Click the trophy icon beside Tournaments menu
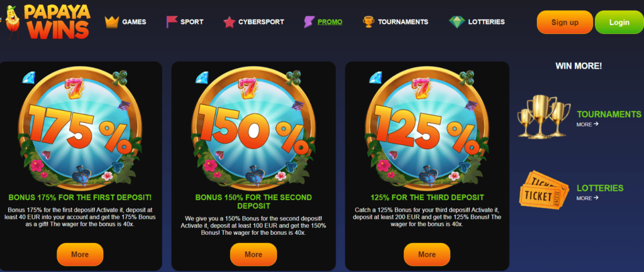Screen dimensions: 644x272 pos(369,22)
